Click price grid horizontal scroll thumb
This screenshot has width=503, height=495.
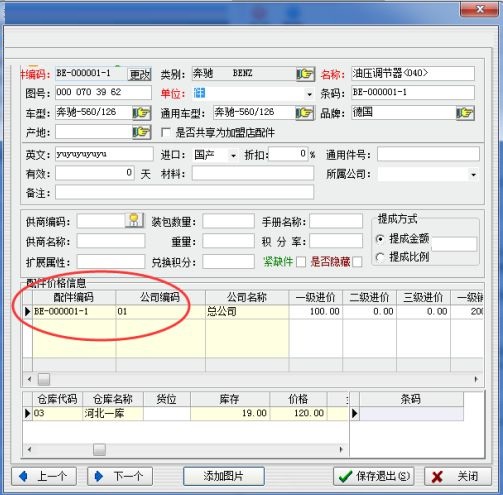click(x=44, y=379)
